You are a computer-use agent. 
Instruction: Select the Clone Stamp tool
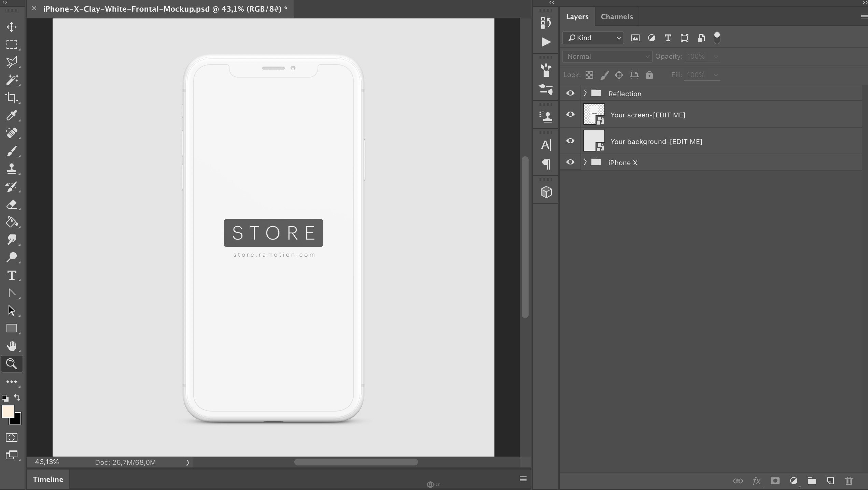tap(12, 169)
